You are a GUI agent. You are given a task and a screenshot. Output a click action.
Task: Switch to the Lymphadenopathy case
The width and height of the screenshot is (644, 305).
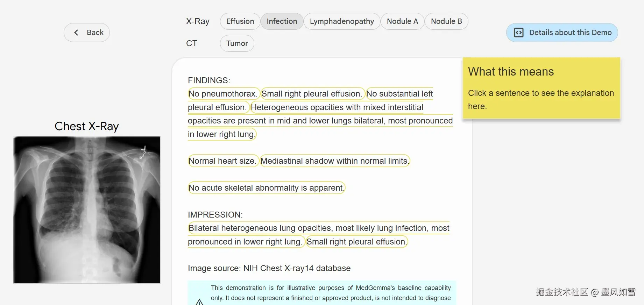[342, 21]
